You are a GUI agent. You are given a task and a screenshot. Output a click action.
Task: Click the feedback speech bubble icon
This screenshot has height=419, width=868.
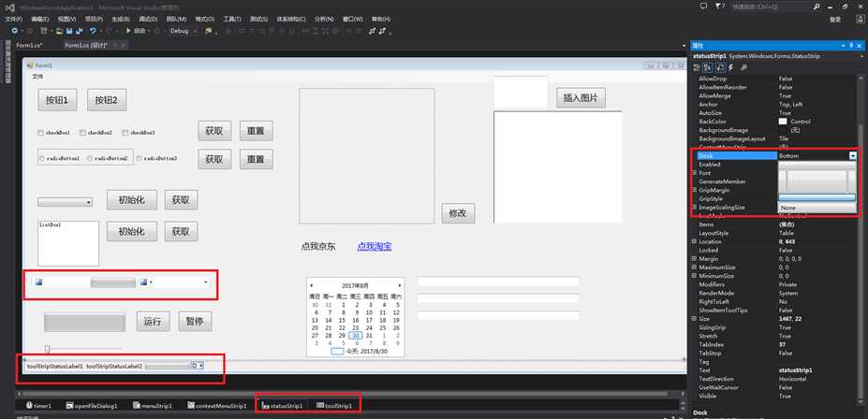pyautogui.click(x=703, y=7)
